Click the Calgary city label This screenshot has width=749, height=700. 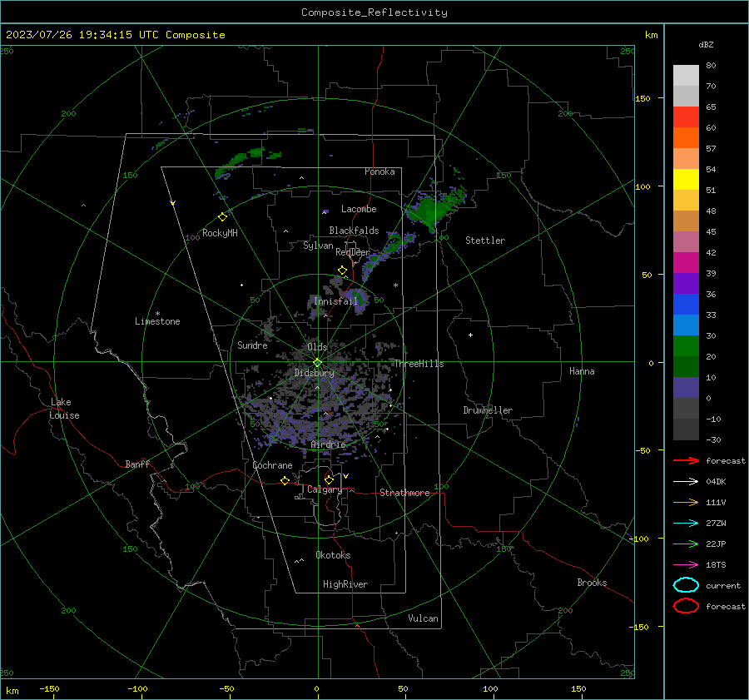325,489
